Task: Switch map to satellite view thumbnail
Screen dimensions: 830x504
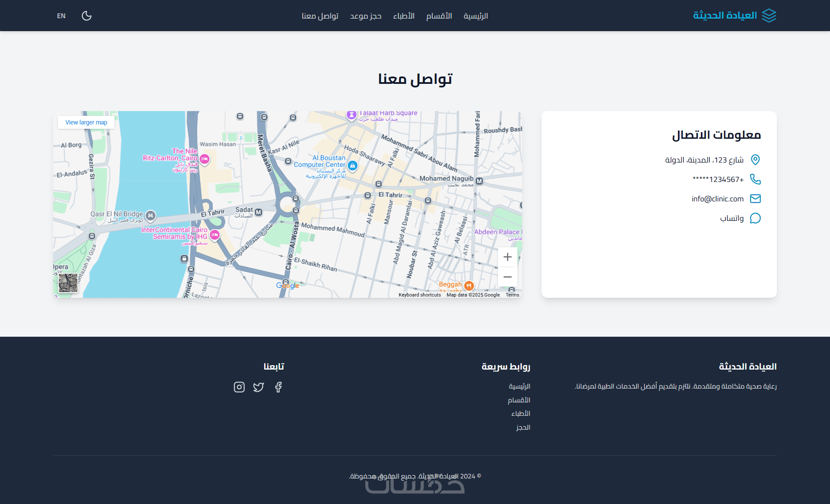Action: 68,283
